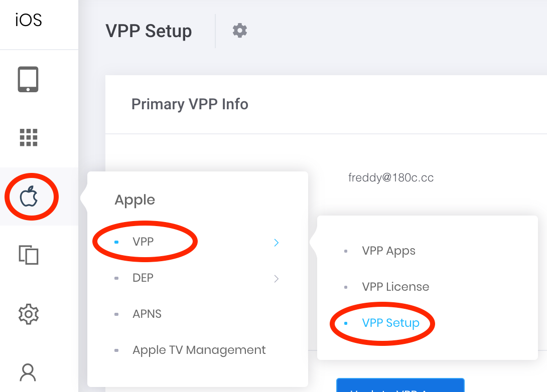The image size is (547, 392).
Task: Select the iOS platform label
Action: [x=29, y=21]
